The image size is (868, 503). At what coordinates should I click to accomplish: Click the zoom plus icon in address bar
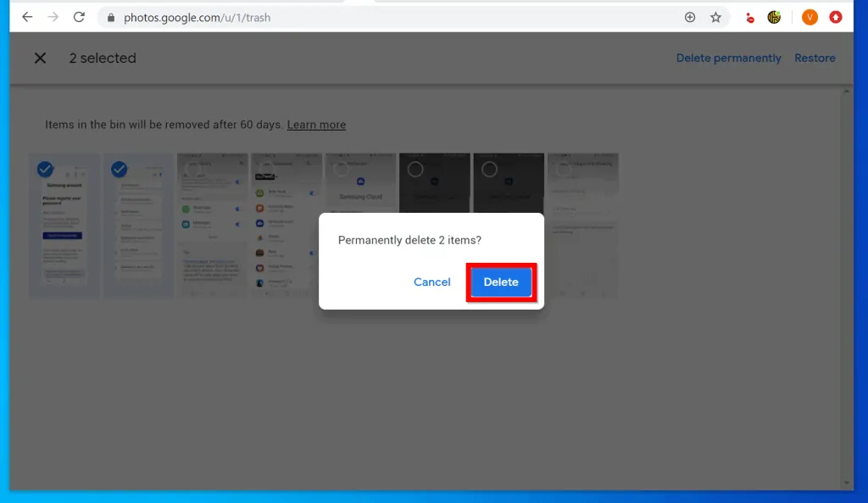click(690, 17)
